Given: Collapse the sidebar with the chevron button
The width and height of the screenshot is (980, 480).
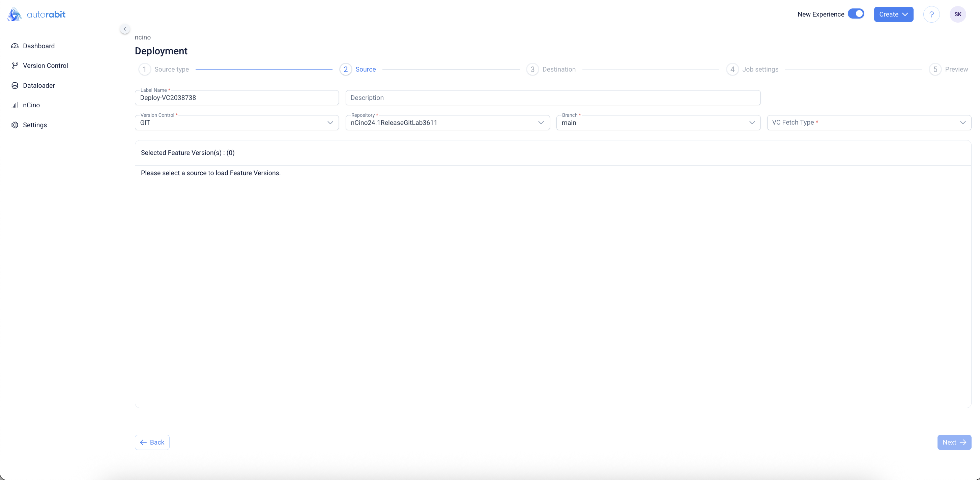Looking at the screenshot, I should pyautogui.click(x=125, y=29).
